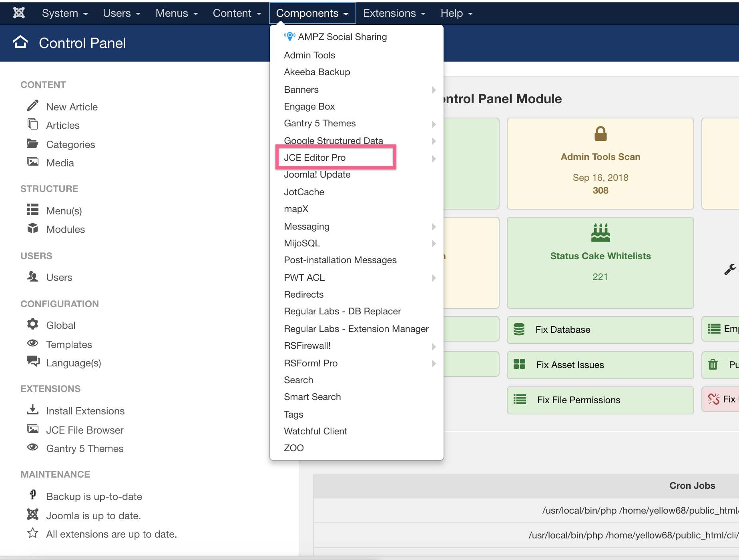Click the trash can icon on right tile

(713, 364)
